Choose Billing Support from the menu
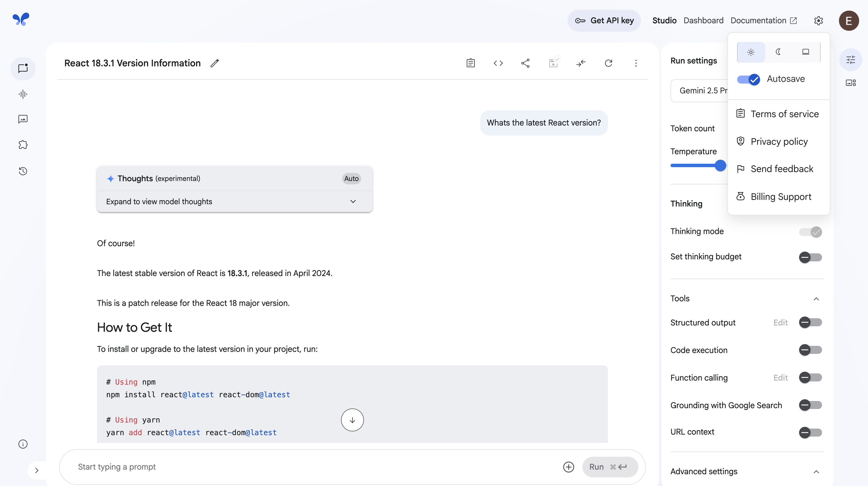This screenshot has height=486, width=868. [778, 196]
